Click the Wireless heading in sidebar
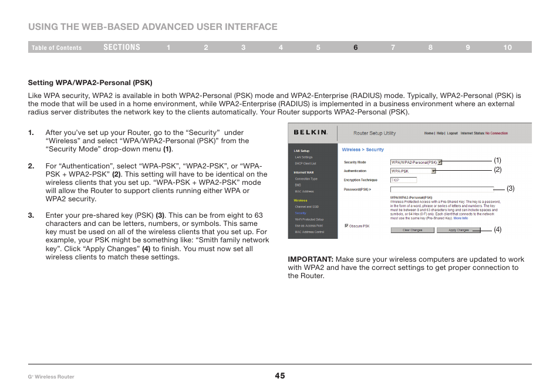560x392 pixels. coord(301,201)
